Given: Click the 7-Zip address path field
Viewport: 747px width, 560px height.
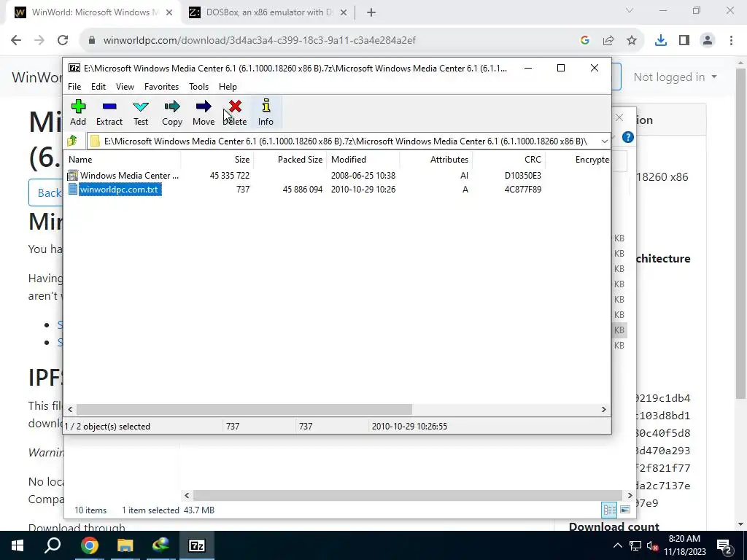Looking at the screenshot, I should pos(343,141).
